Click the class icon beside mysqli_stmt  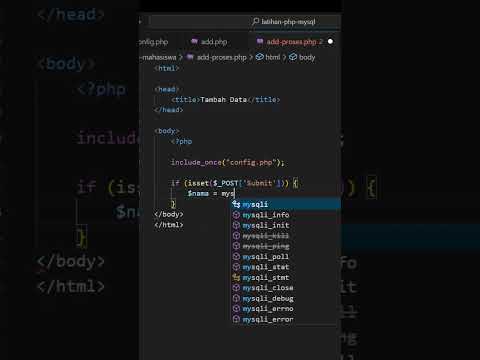236,277
